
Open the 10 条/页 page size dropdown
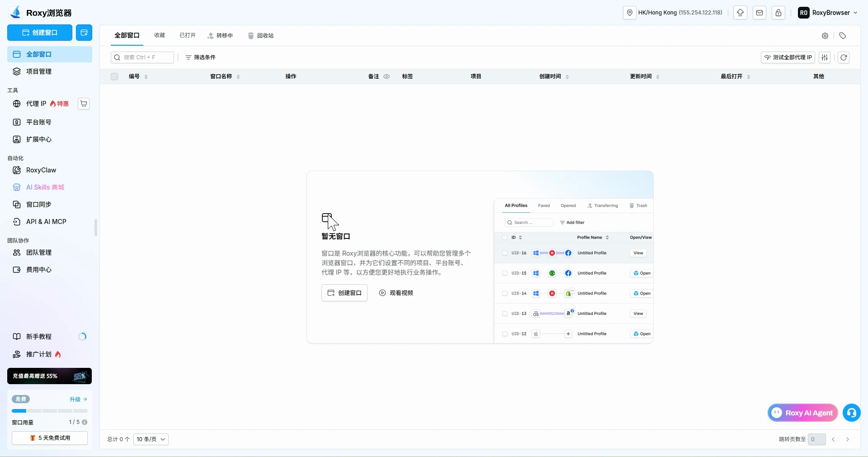point(151,439)
